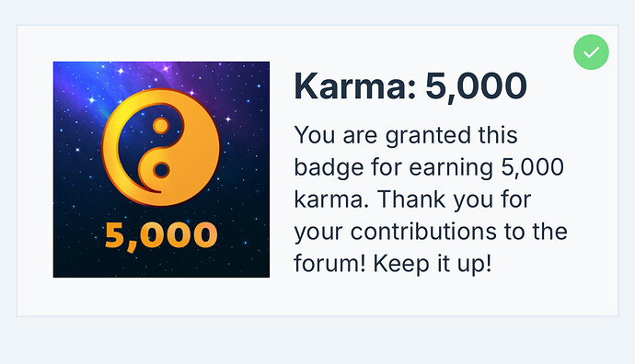The width and height of the screenshot is (635, 364).
Task: Open the Karma badge thumbnail image
Action: 161,169
